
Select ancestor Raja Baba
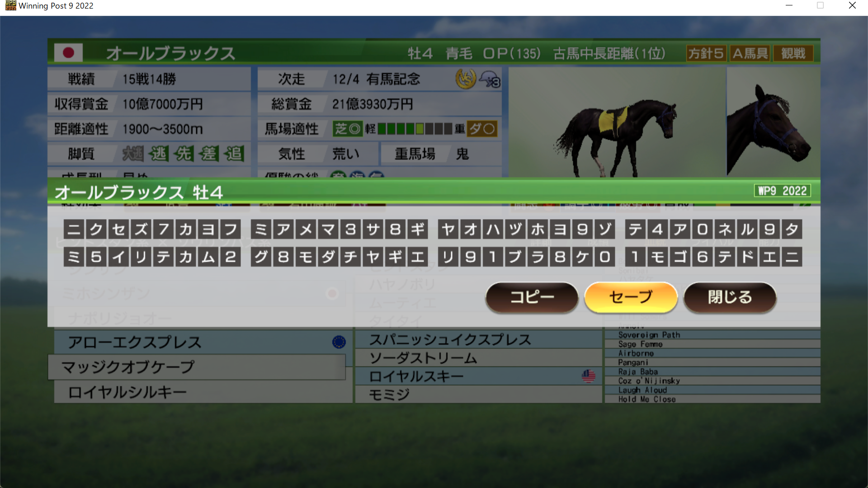712,371
